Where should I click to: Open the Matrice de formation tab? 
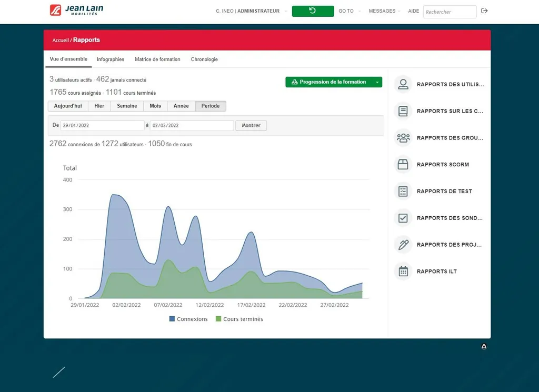coord(157,59)
